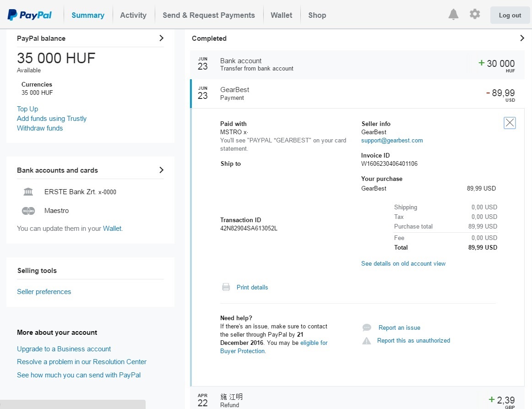Expand the PayPal balance section arrow
Viewport: 532px width, 409px height.
(162, 38)
